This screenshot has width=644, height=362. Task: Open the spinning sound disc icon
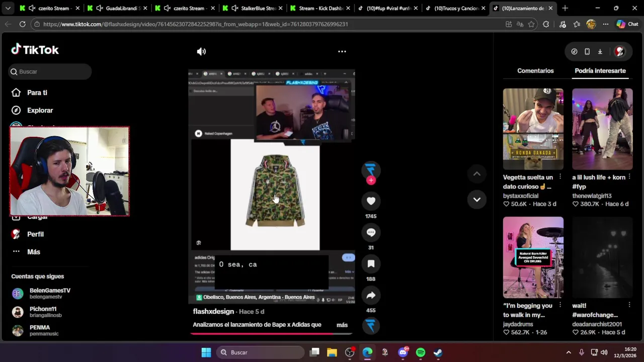click(x=371, y=326)
